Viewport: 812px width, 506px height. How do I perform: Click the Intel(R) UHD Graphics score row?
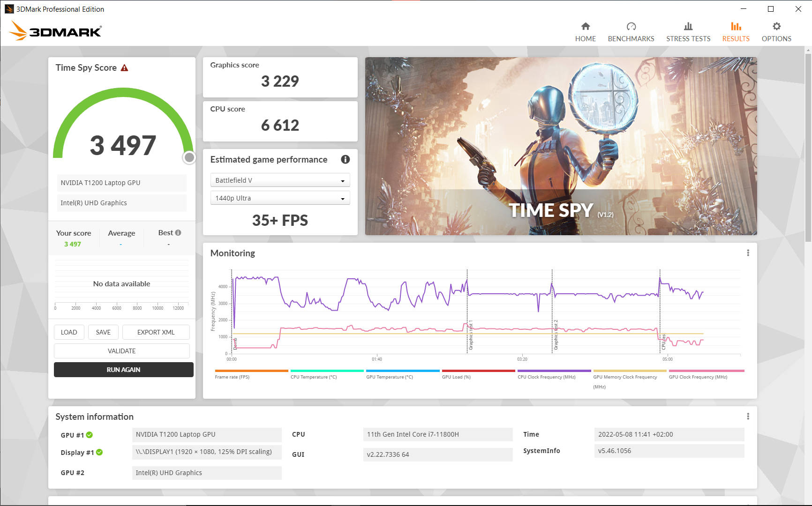[122, 203]
